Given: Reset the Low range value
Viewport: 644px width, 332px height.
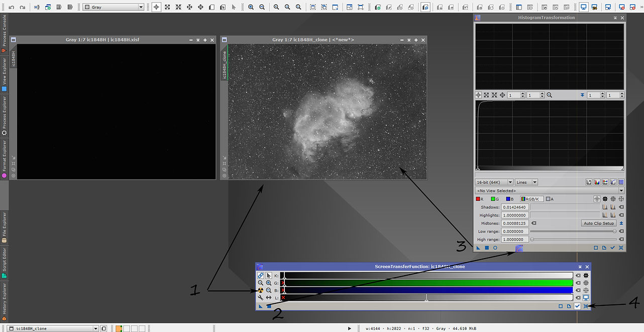Looking at the screenshot, I should (621, 231).
